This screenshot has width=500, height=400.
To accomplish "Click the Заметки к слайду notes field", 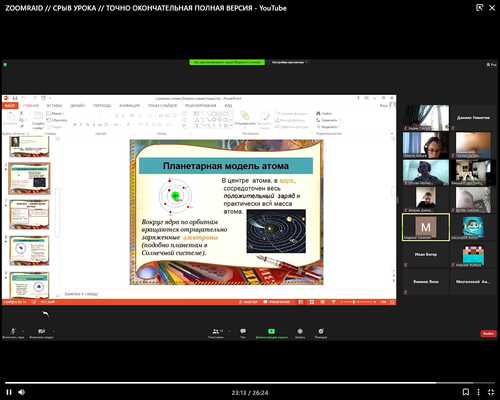I will (x=228, y=294).
